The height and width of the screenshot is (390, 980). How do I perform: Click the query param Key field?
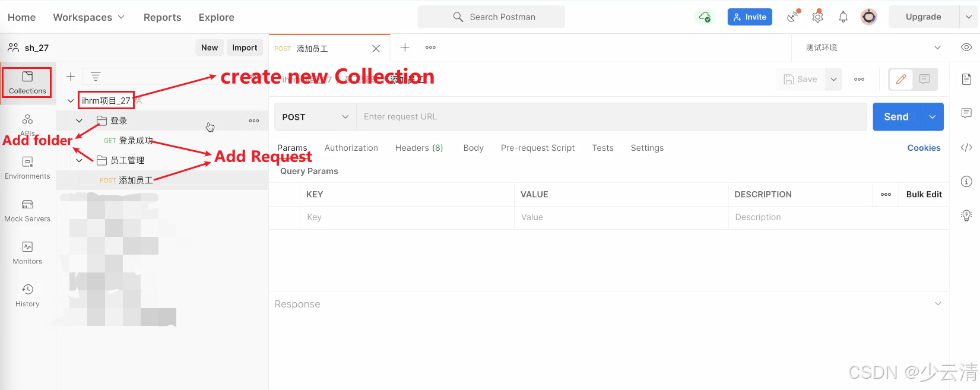(x=407, y=217)
